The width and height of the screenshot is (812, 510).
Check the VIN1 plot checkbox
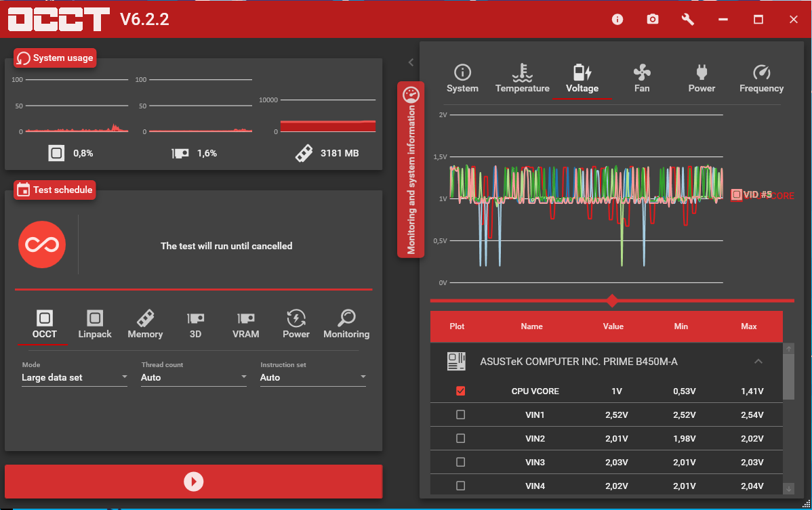[x=460, y=415]
